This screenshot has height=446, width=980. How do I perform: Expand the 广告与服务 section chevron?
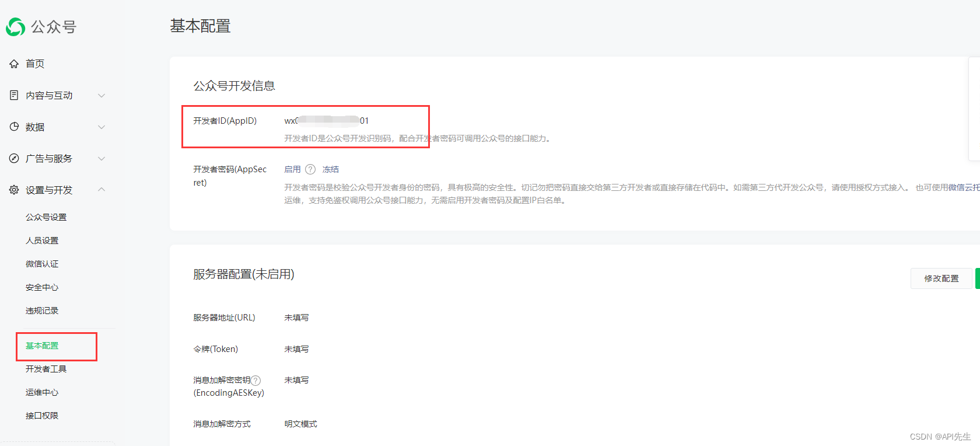pyautogui.click(x=101, y=158)
